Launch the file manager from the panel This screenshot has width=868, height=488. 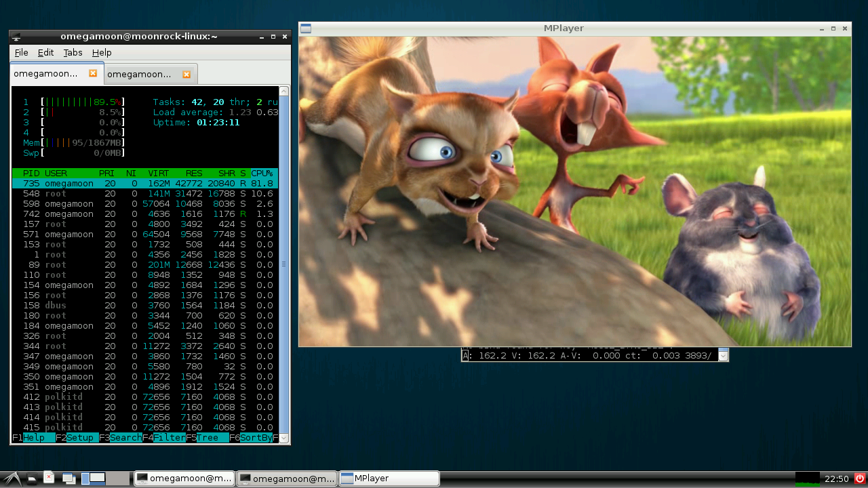(32, 479)
